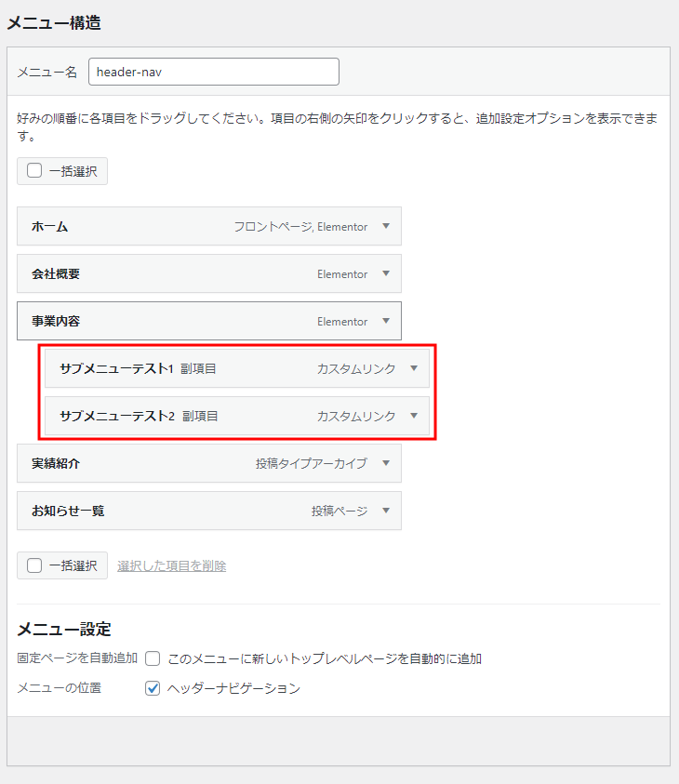679x784 pixels.
Task: Check the bottom 一括選択 checkbox
Action: 34,565
